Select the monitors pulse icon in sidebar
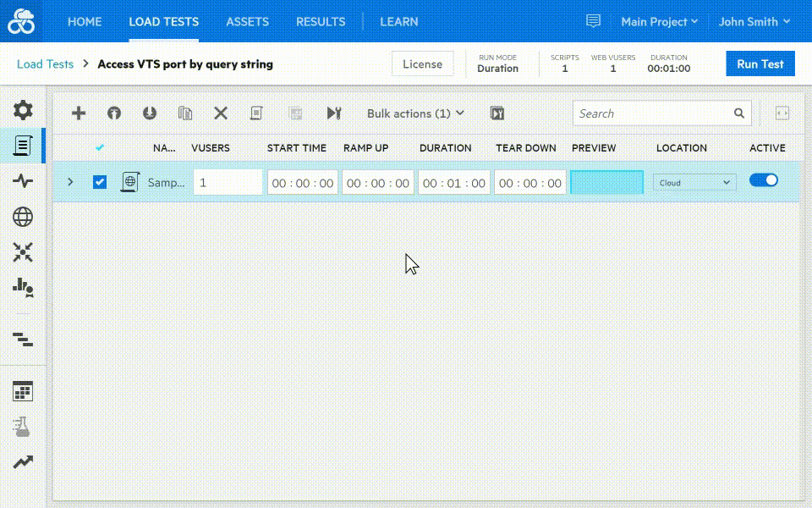Screen dimensions: 812x508 click(x=23, y=180)
